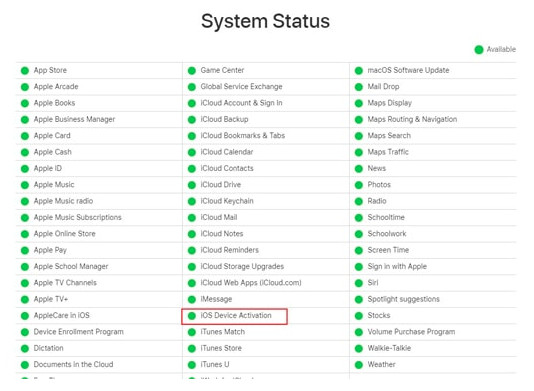The image size is (534, 391).
Task: Select Maps Traffic
Action: [x=388, y=152]
